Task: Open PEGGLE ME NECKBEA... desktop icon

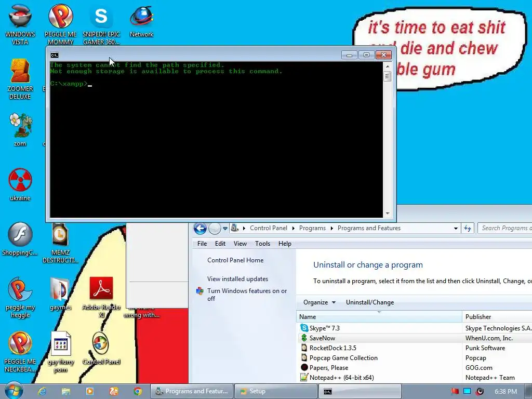Action: tap(20, 352)
